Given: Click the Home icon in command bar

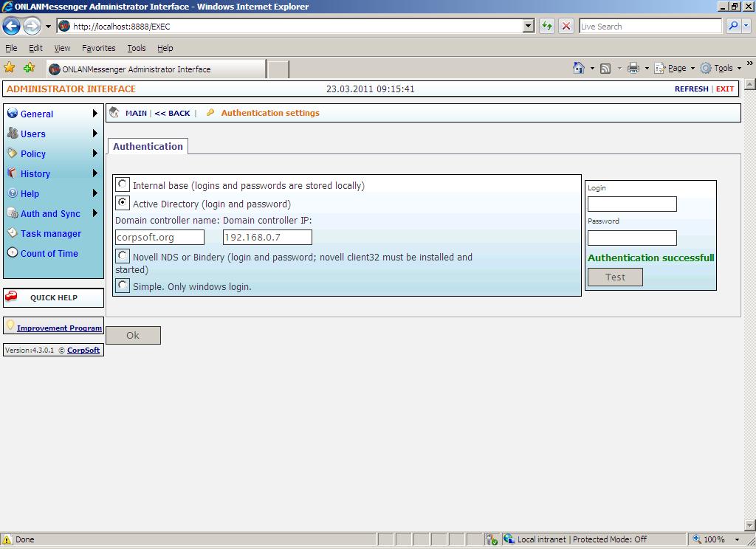Looking at the screenshot, I should click(x=579, y=68).
